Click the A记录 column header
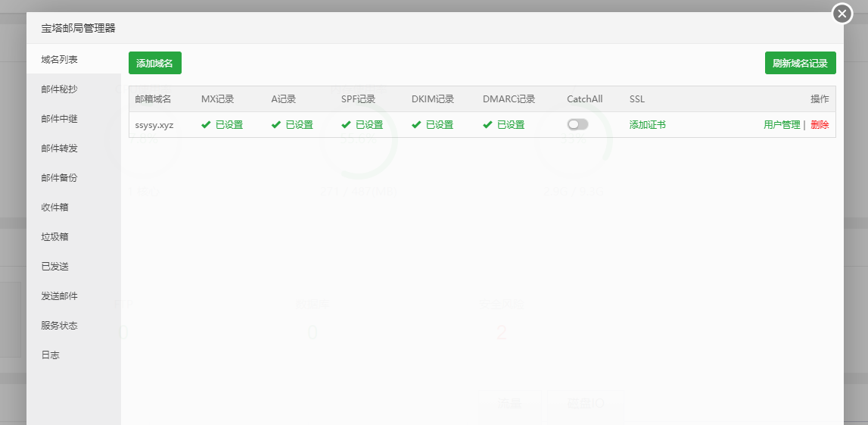 tap(284, 100)
